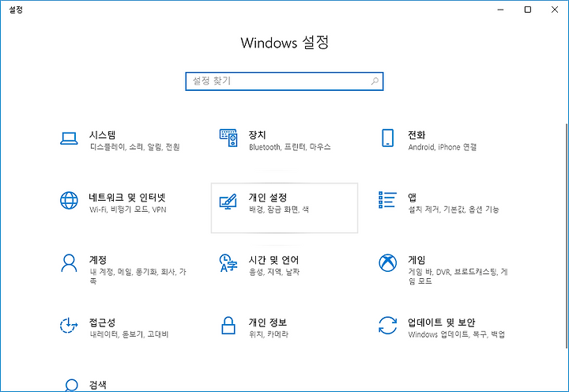The height and width of the screenshot is (392, 569).
Task: Click the 디스플레이, 소리, 알림, 전원 description
Action: tap(135, 147)
